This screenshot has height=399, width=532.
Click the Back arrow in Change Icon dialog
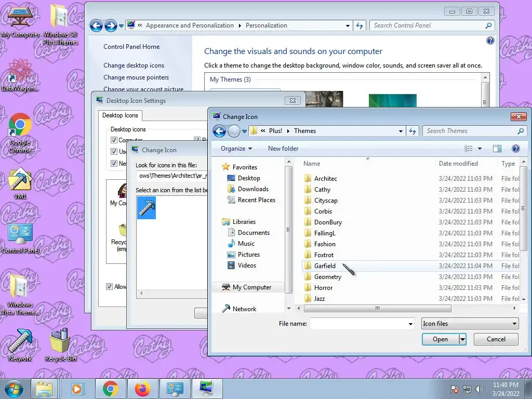pos(220,131)
